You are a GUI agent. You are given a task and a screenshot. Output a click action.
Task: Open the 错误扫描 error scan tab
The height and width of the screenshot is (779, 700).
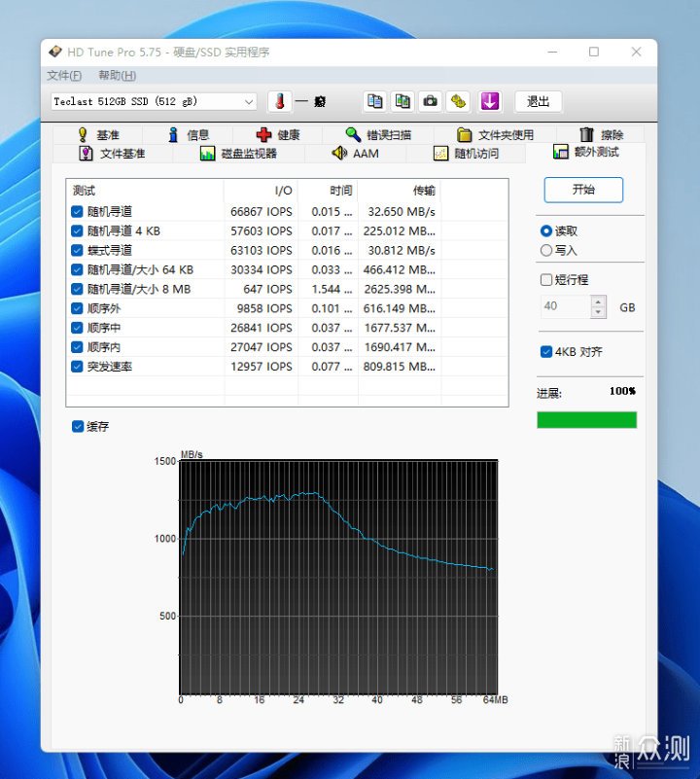378,134
